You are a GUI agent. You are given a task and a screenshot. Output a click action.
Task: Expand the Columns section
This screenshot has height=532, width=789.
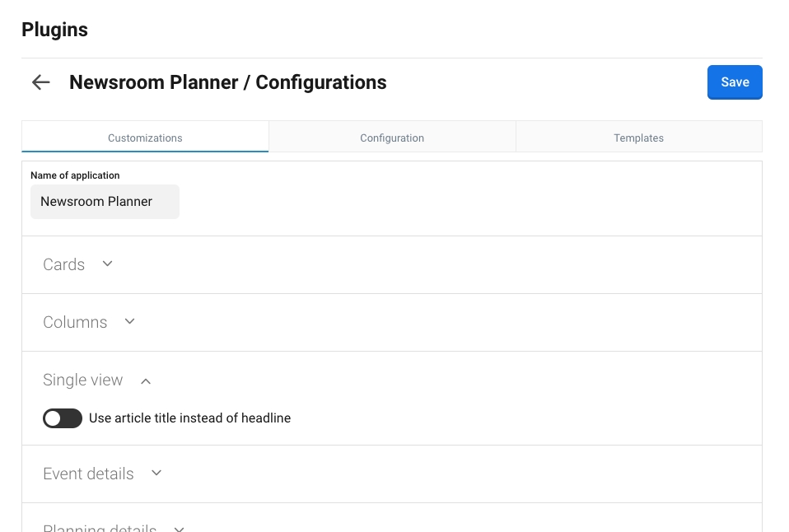[75, 323]
